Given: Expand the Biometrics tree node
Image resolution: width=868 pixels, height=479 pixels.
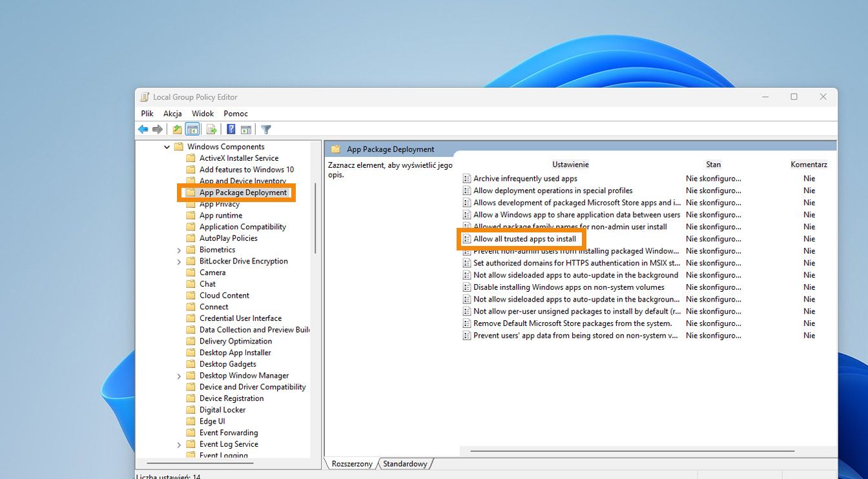Looking at the screenshot, I should click(179, 250).
